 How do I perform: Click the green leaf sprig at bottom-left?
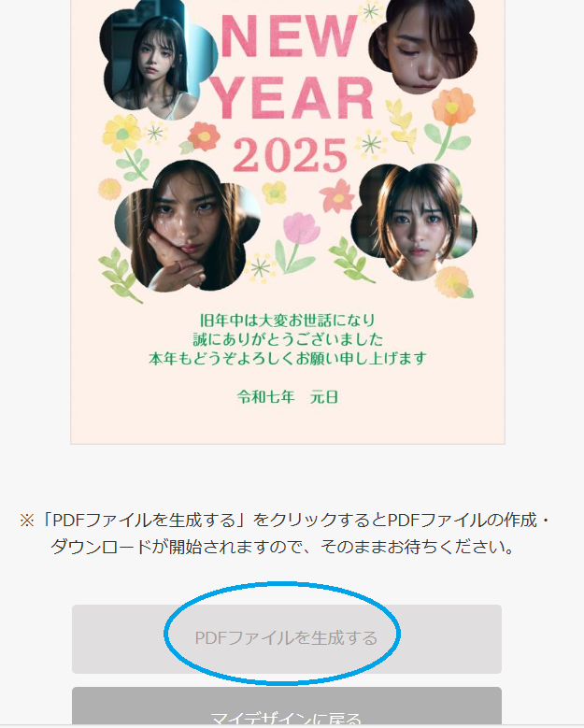tap(119, 275)
